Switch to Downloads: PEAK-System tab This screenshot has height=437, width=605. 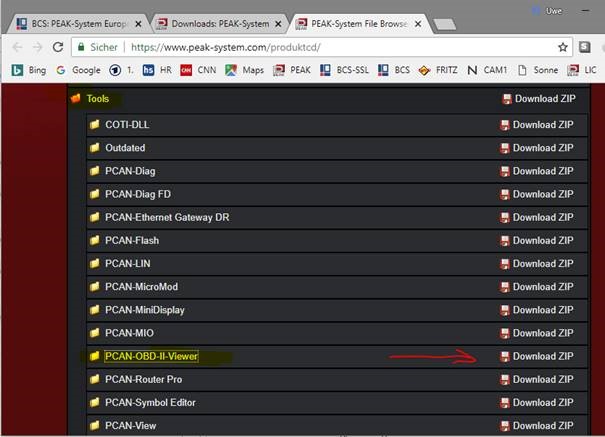(x=220, y=24)
